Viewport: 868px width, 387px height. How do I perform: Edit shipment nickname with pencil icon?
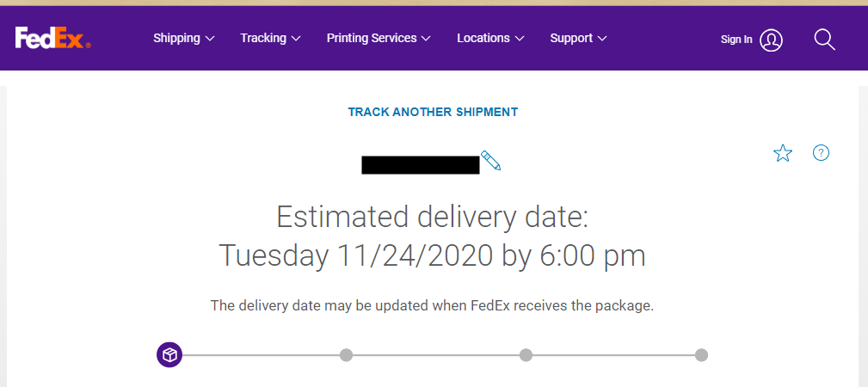point(490,161)
